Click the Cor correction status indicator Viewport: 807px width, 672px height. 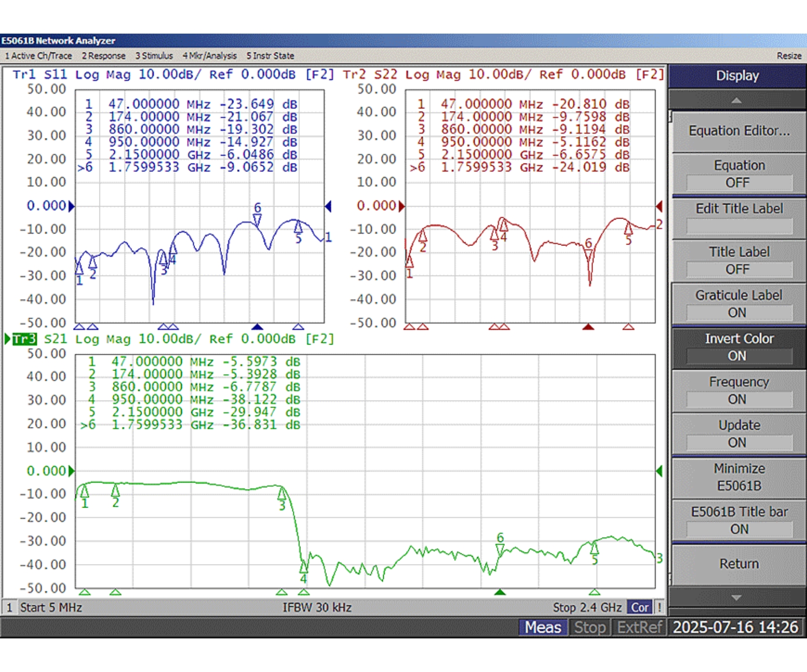click(639, 607)
